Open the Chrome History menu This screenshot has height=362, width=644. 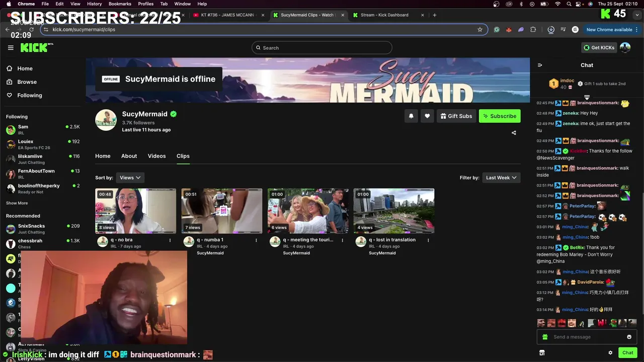[x=94, y=4]
